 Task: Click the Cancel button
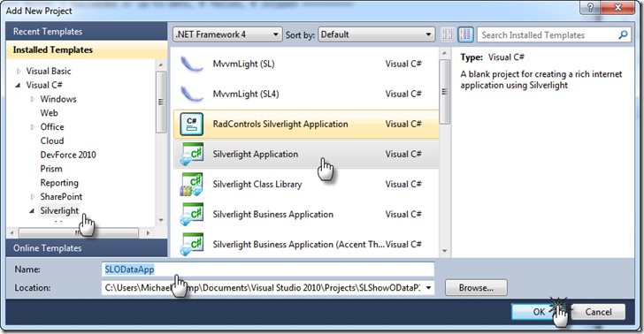(598, 312)
